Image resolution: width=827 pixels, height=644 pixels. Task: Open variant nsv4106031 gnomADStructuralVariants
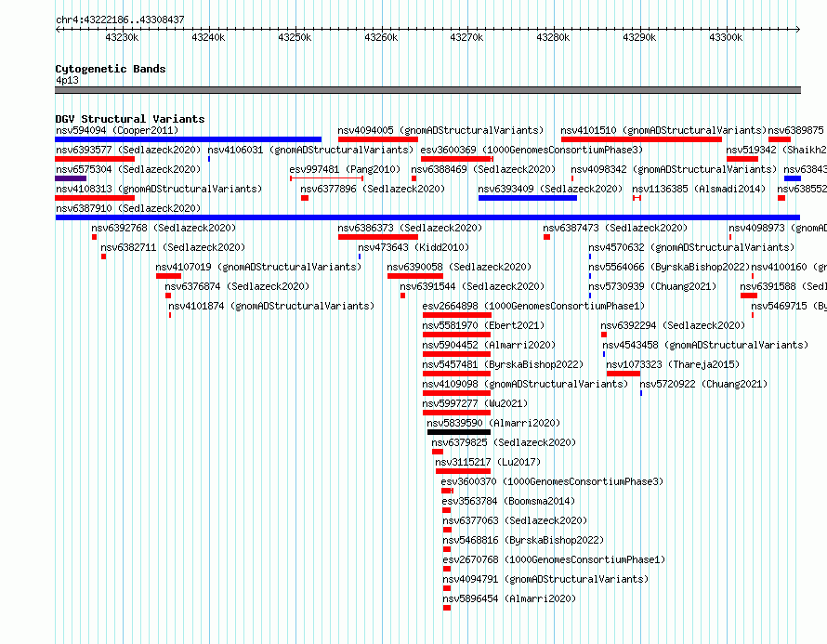click(310, 150)
